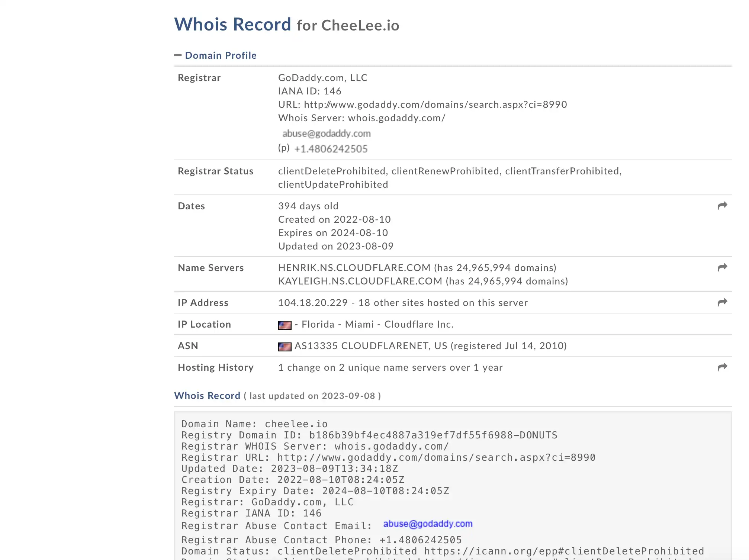Select the abuse@godaddy.com email under Registrar
Image resolution: width=749 pixels, height=560 pixels.
[326, 133]
